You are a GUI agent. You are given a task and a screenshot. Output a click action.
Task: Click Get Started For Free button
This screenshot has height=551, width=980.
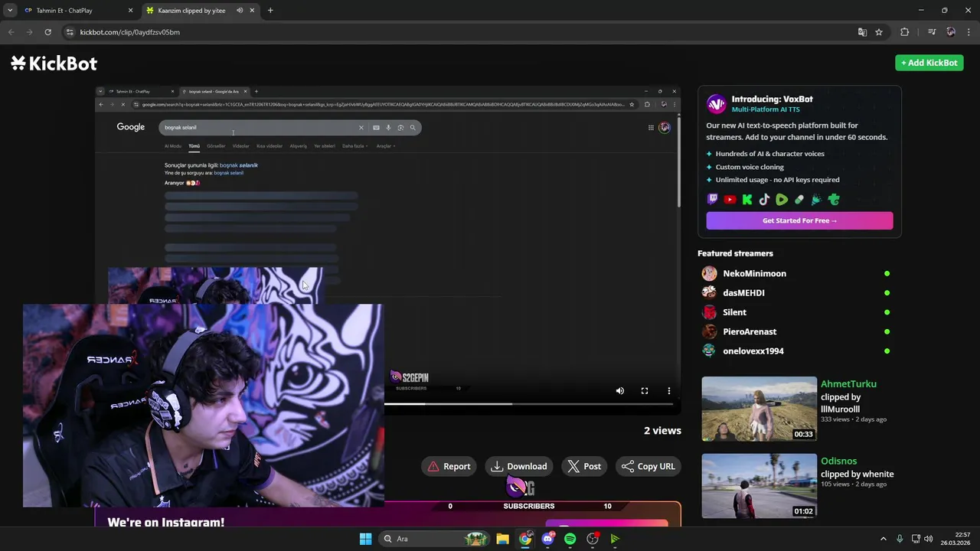[799, 220]
